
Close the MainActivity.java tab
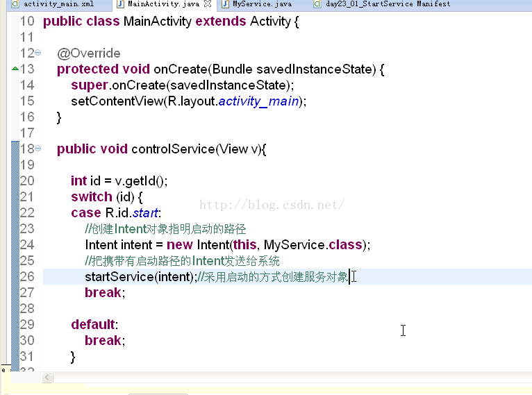[x=208, y=4]
